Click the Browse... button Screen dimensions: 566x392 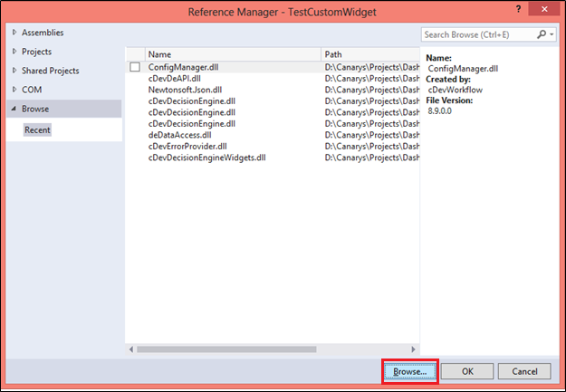pos(410,371)
